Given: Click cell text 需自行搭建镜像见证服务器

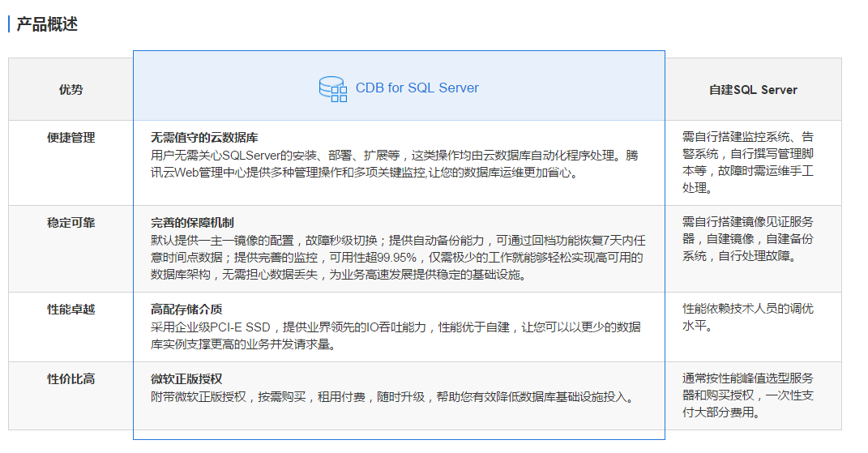Looking at the screenshot, I should point(748,239).
